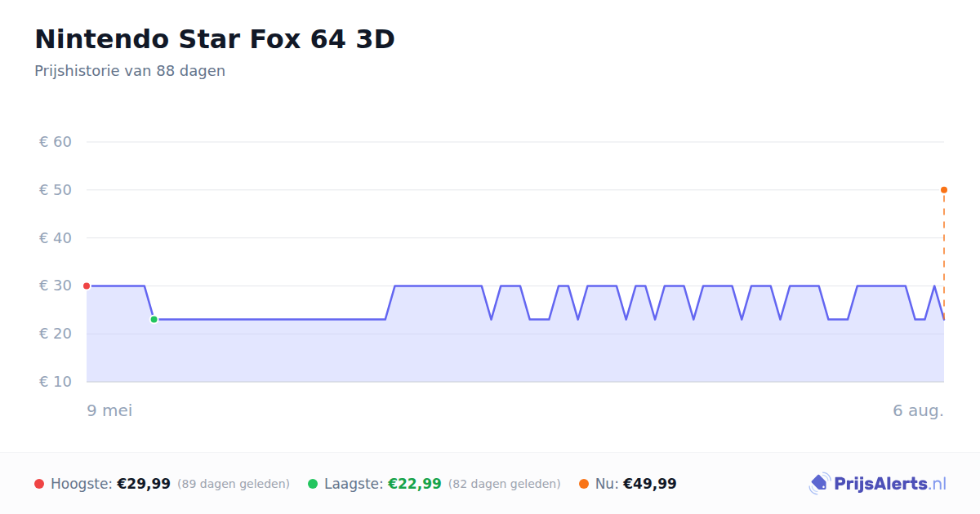Click the green Laagste legend dot

tap(313, 484)
